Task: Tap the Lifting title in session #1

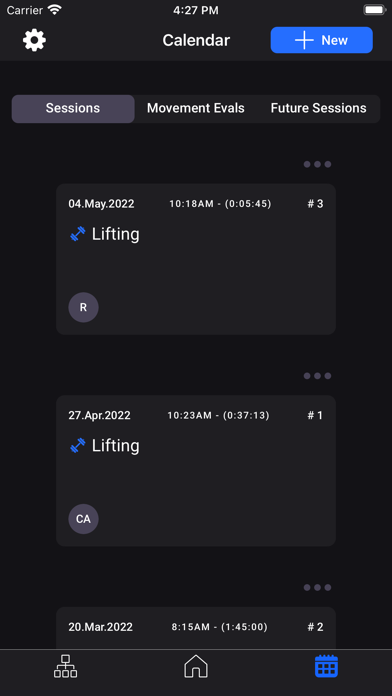Action: click(x=115, y=446)
